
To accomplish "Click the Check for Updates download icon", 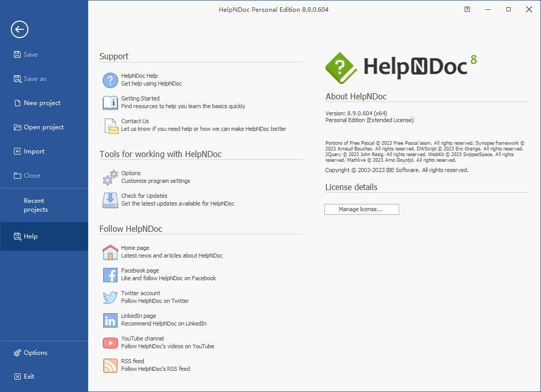I will [110, 200].
